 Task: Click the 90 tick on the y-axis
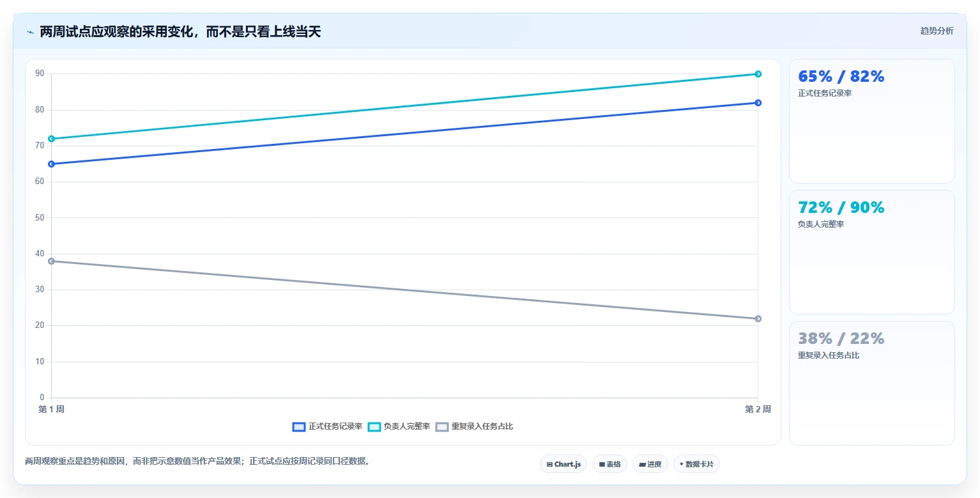tap(40, 74)
